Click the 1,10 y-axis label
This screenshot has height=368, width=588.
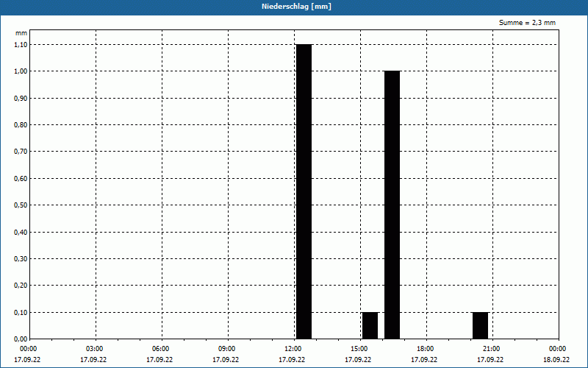tap(21, 44)
